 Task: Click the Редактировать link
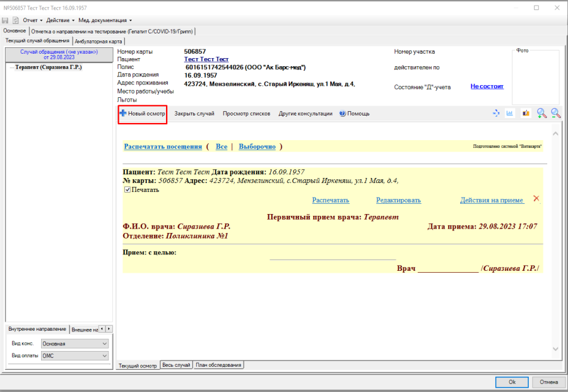pyautogui.click(x=398, y=200)
